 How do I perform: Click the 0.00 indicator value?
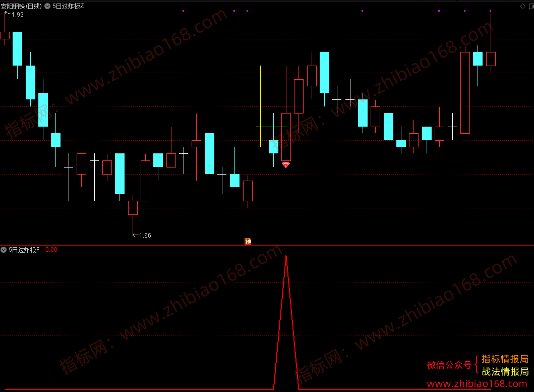(51, 250)
